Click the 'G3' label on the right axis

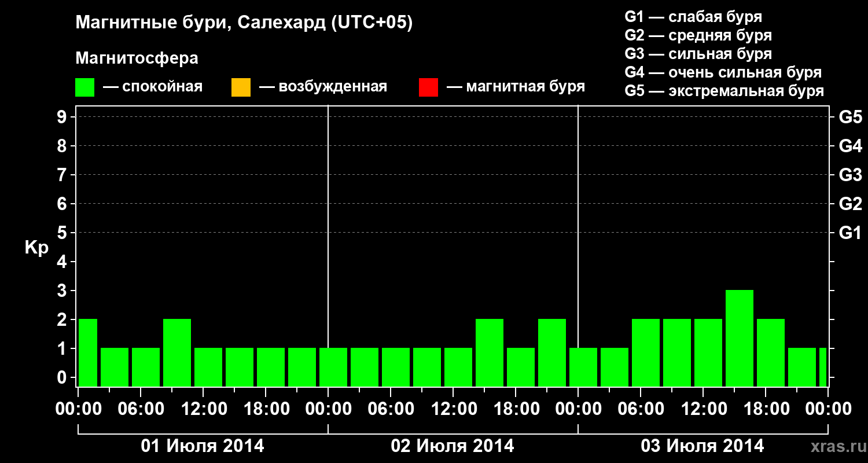pos(851,175)
